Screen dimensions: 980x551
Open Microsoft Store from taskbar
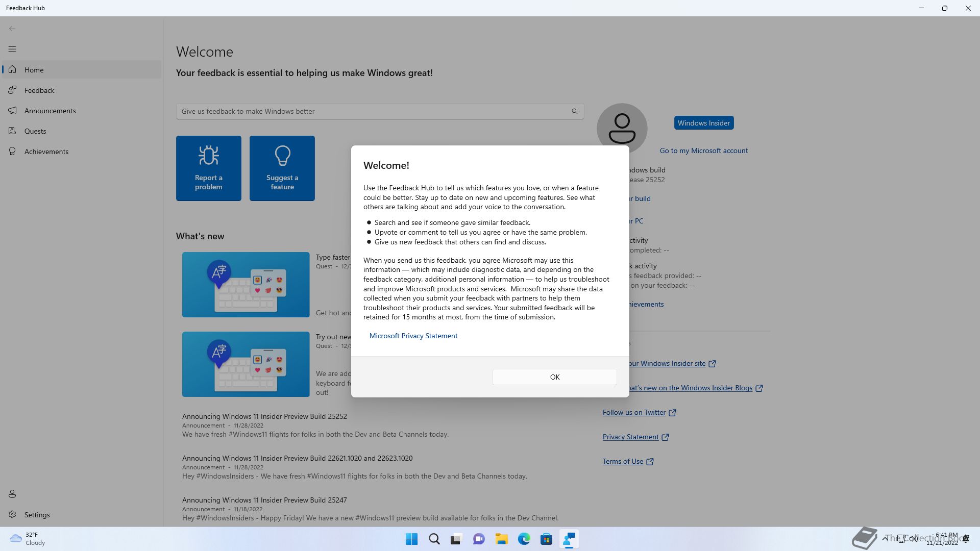pos(546,539)
